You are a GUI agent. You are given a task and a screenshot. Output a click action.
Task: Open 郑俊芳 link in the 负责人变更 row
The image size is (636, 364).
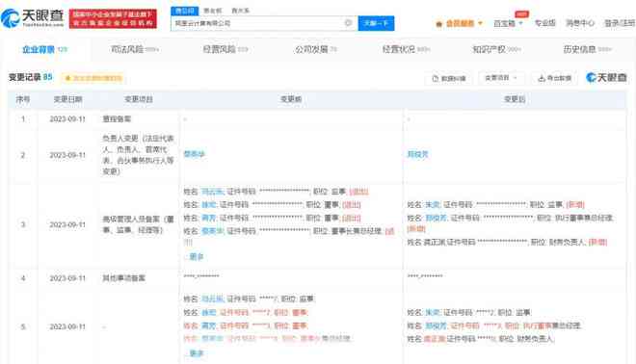coord(418,154)
